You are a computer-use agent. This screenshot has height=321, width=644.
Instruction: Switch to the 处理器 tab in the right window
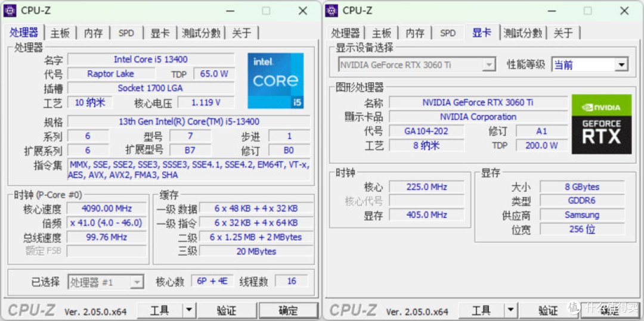coord(345,33)
